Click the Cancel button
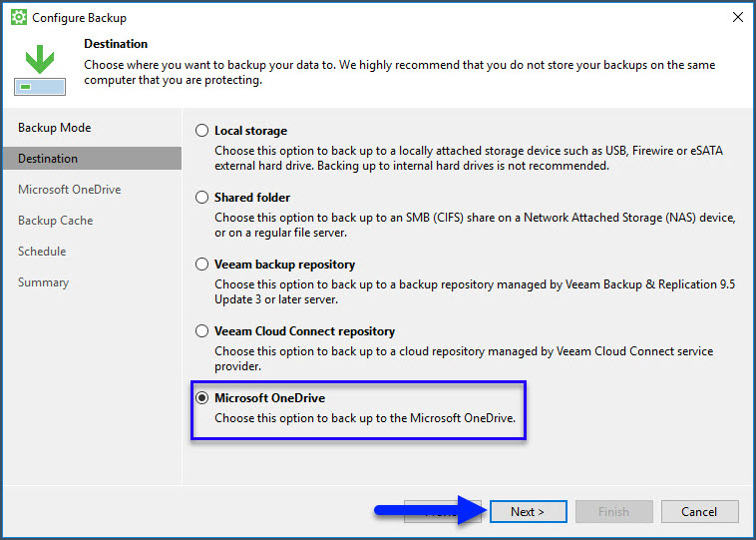 (699, 512)
